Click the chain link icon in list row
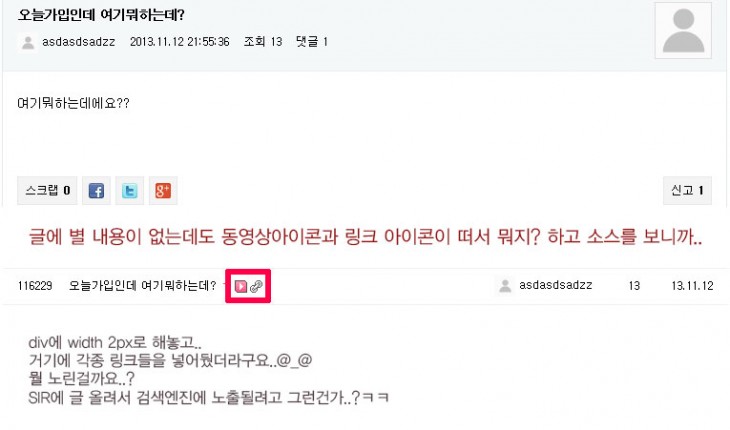 tap(256, 286)
